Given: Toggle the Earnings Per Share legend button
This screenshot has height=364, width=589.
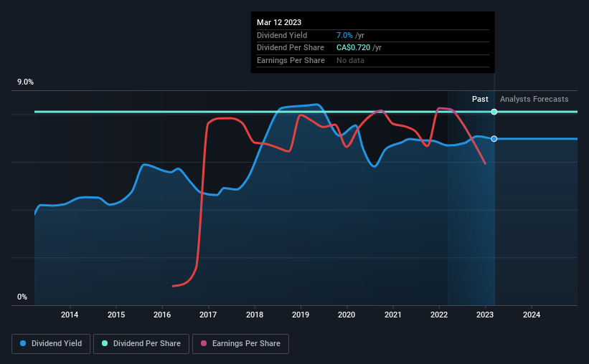Looking at the screenshot, I should (240, 344).
